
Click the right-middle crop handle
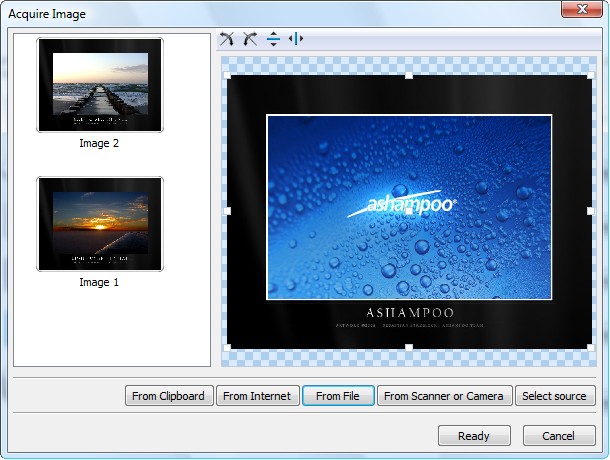[591, 211]
